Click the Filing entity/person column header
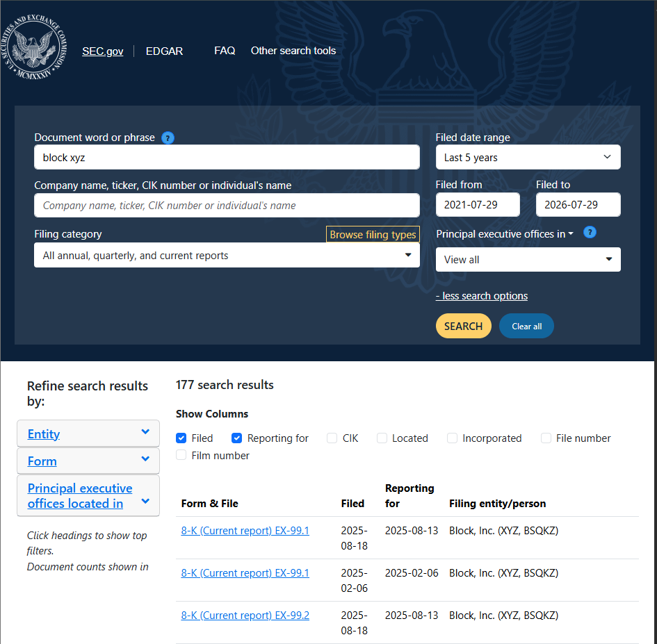Screen dimensions: 657x644 497,503
